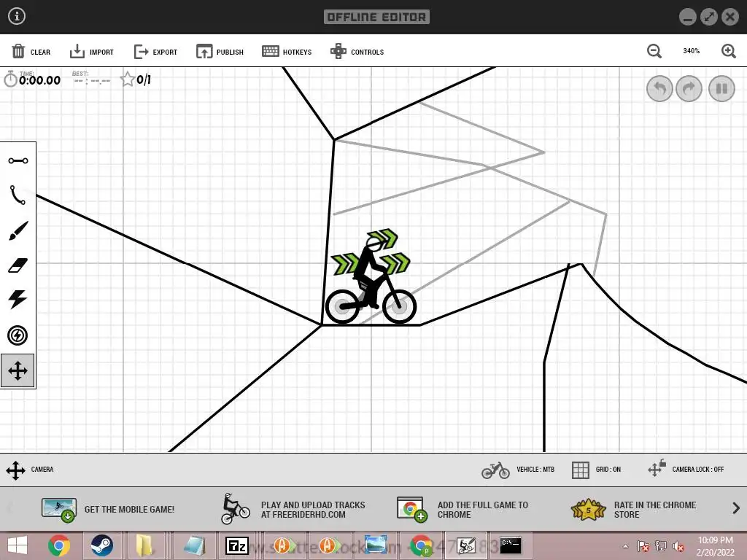Toggle Grid: ON setting
This screenshot has width=747, height=560.
596,470
